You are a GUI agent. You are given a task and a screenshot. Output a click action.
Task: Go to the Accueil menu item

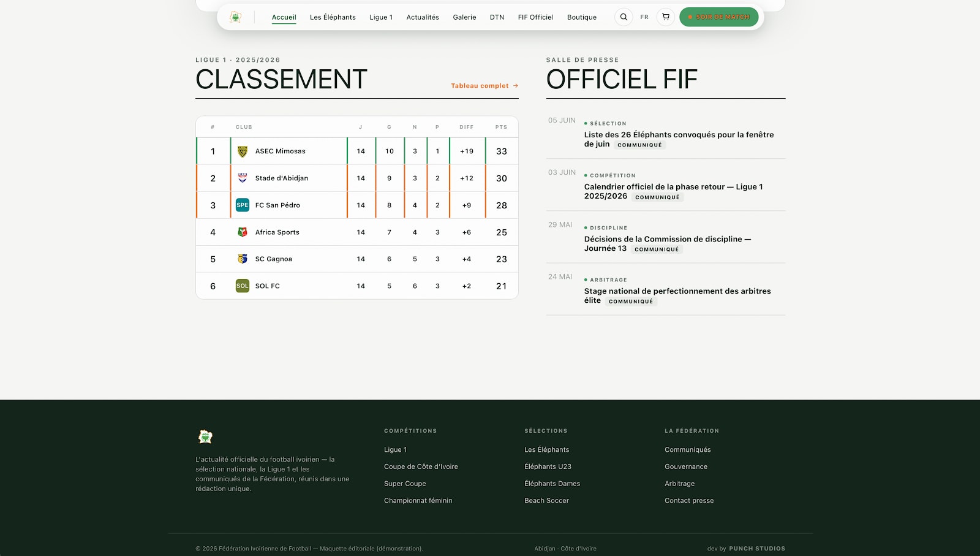(284, 17)
